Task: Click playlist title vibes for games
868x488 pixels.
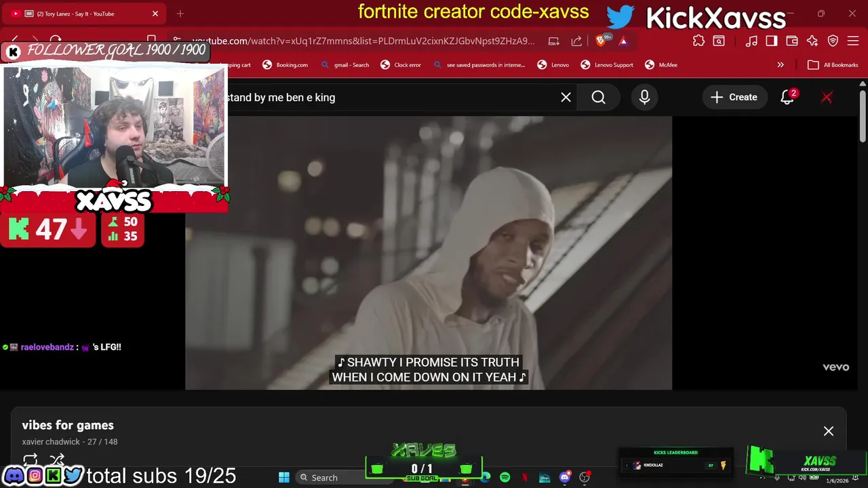Action: (x=68, y=425)
